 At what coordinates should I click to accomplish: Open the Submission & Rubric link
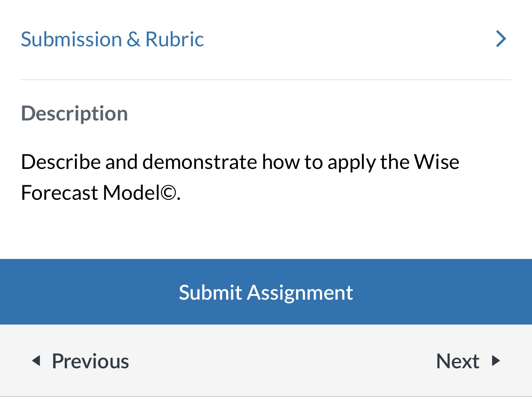pos(112,39)
